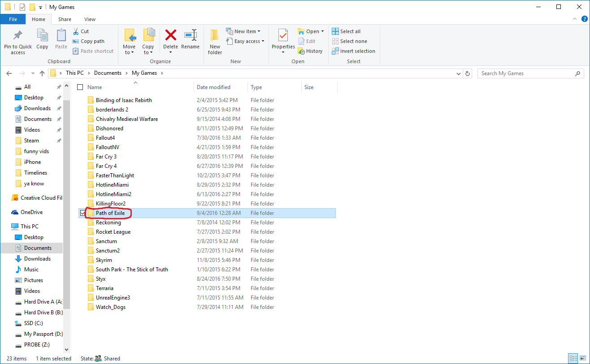Switch to the Home tab
This screenshot has width=590, height=364.
pos(39,19)
